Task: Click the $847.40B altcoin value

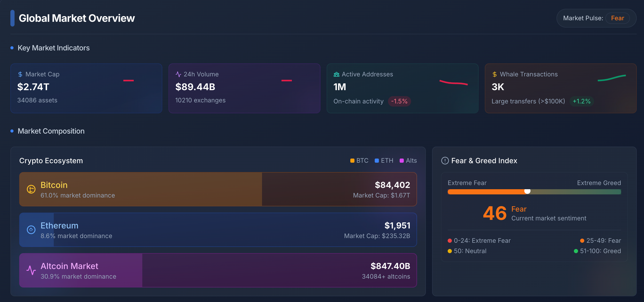Action: click(x=390, y=266)
